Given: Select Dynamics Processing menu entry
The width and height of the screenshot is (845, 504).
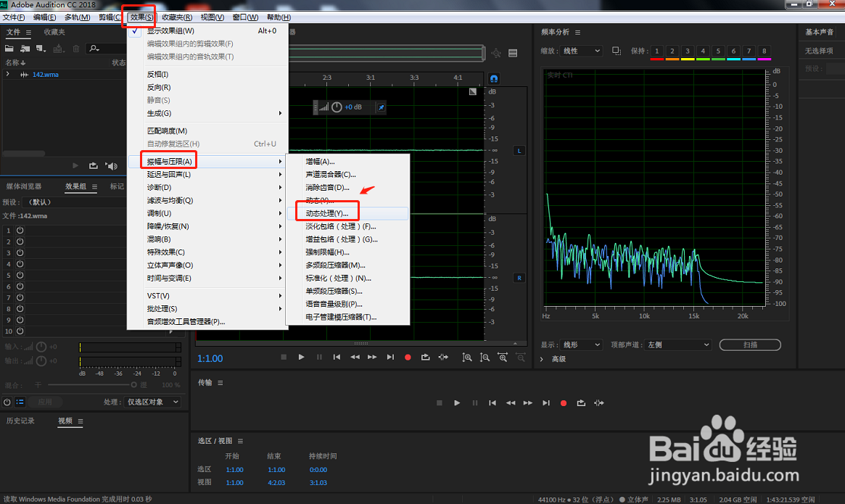Looking at the screenshot, I should coord(347,213).
